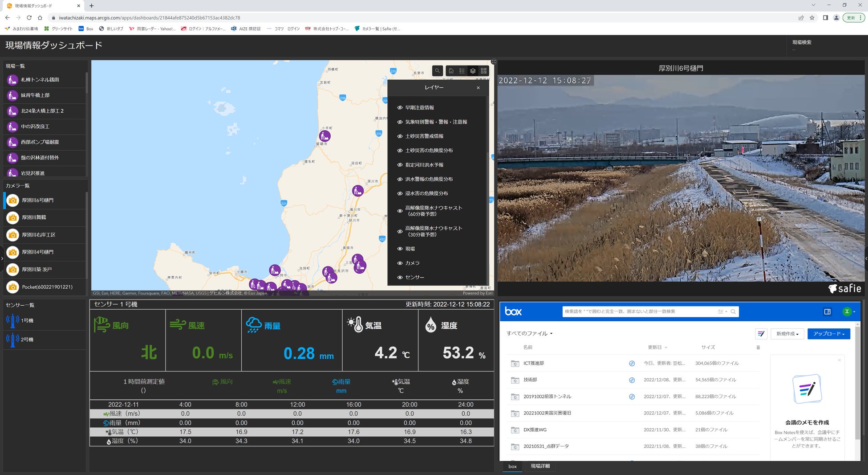Toggle the カメラ layer eye icon
This screenshot has width=868, height=475.
[x=400, y=263]
